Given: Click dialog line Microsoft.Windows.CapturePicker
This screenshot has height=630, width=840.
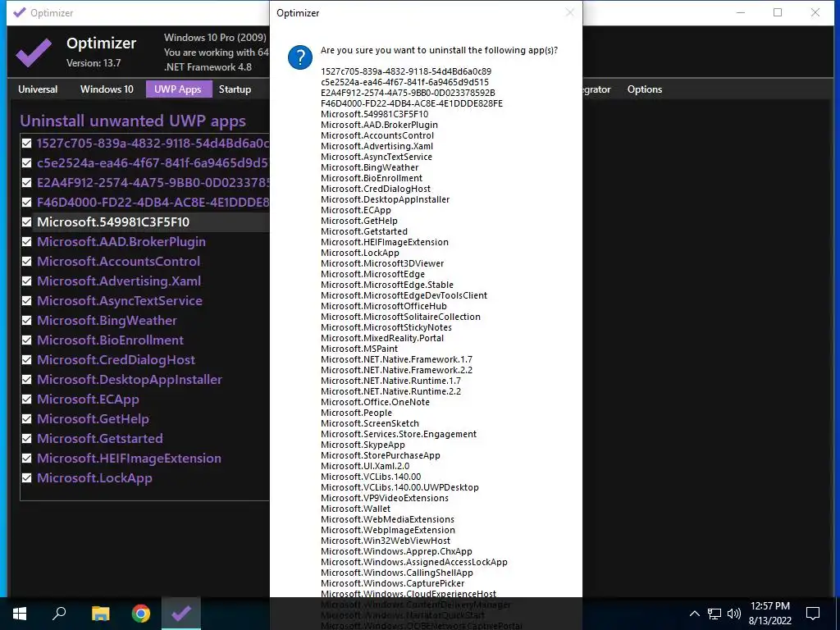Looking at the screenshot, I should [393, 583].
